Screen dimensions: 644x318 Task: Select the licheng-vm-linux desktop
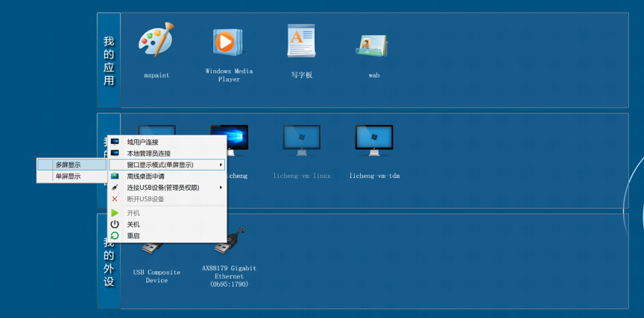click(301, 141)
